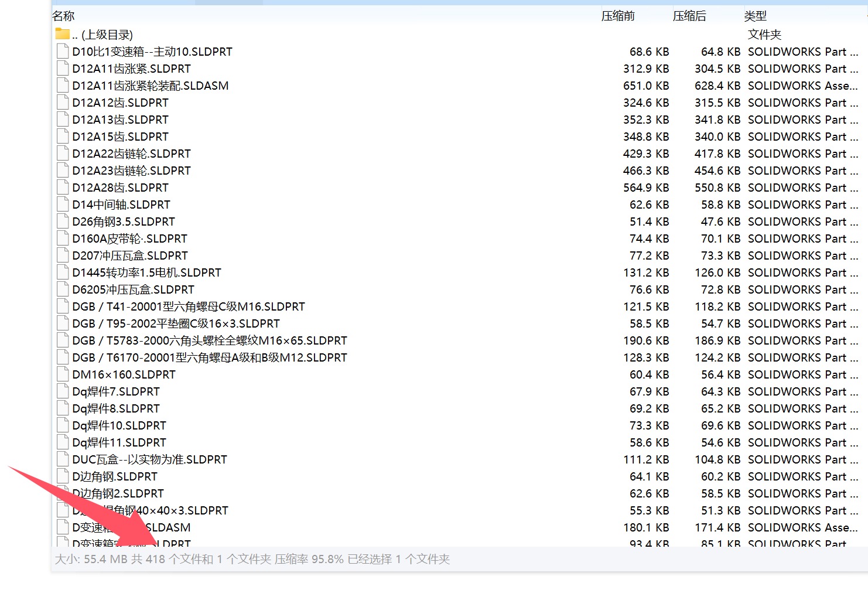Click the 651.0 KB original size cell
This screenshot has height=593, width=868.
646,86
